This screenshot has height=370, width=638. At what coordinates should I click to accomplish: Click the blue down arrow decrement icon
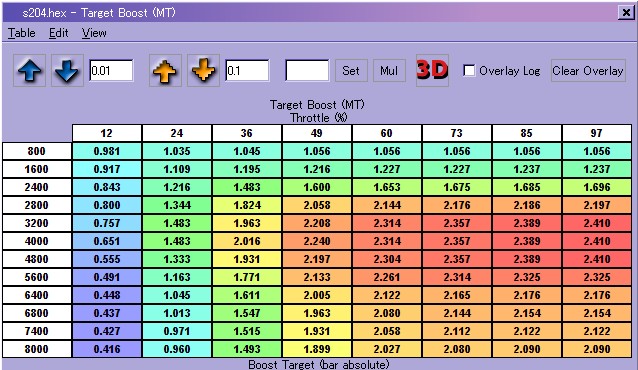pyautogui.click(x=67, y=70)
